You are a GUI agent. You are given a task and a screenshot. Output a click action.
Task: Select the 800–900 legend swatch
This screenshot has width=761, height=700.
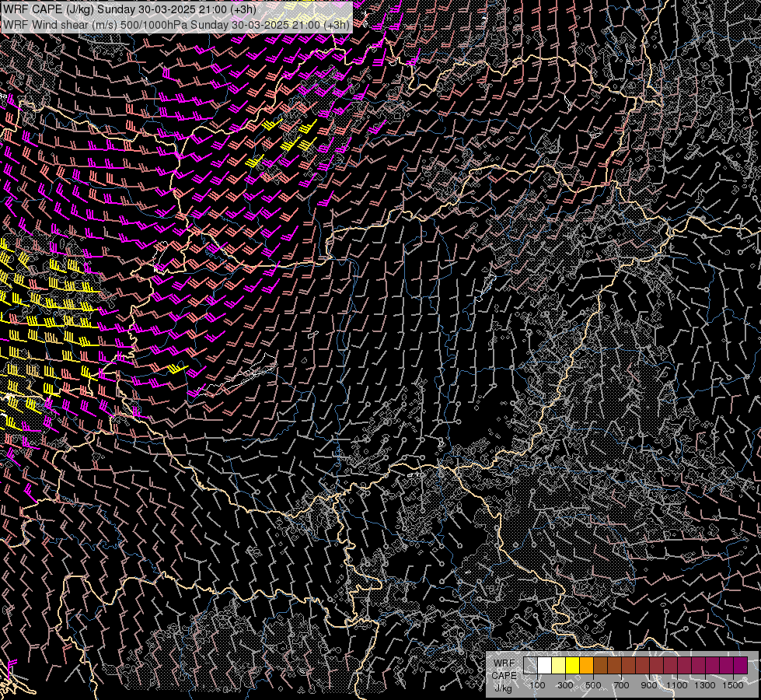click(643, 666)
